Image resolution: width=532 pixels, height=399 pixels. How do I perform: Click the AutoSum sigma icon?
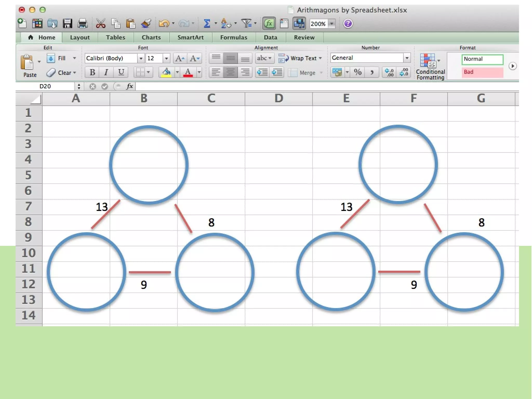(x=207, y=24)
